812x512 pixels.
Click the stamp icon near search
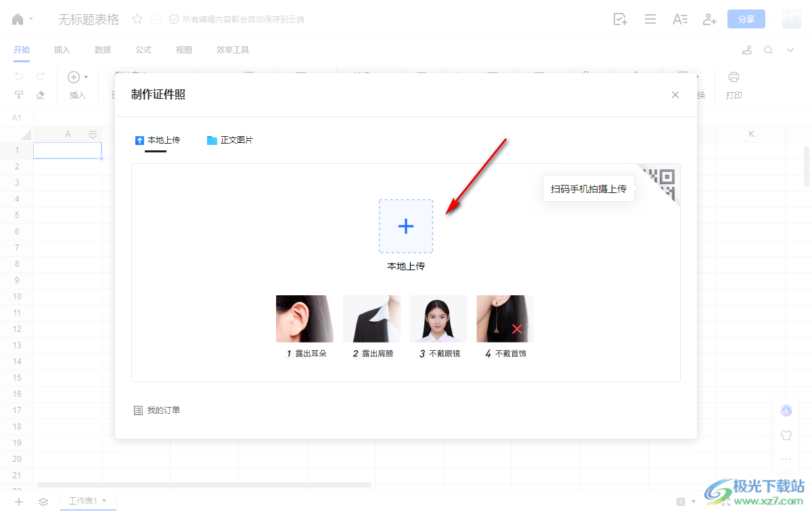pyautogui.click(x=747, y=50)
